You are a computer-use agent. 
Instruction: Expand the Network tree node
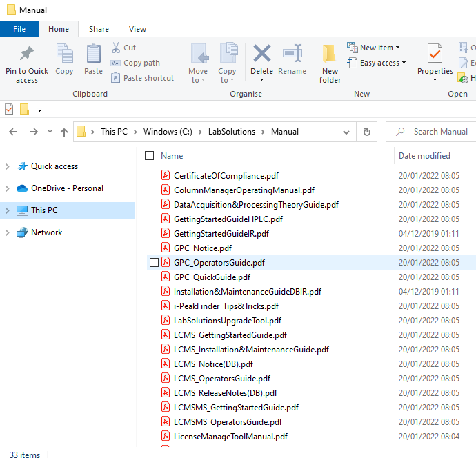pyautogui.click(x=8, y=233)
